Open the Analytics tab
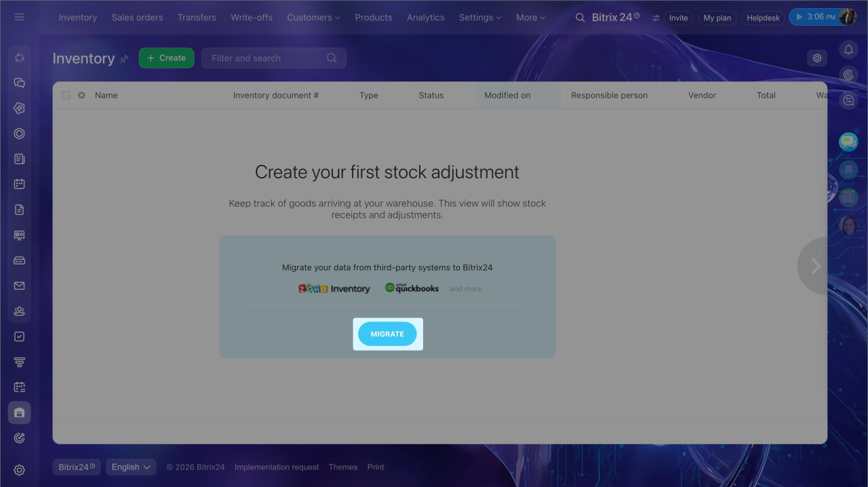Screen dimensions: 868x487 pyautogui.click(x=426, y=18)
